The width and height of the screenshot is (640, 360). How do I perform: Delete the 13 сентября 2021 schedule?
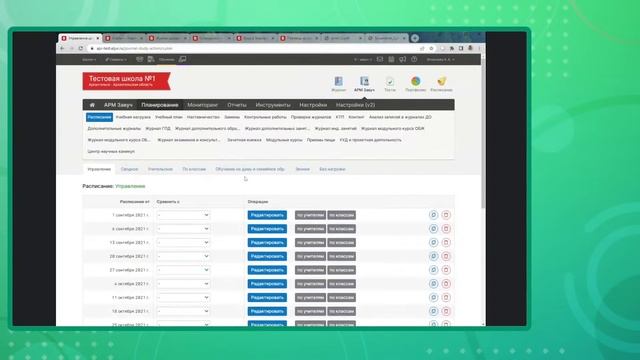446,242
